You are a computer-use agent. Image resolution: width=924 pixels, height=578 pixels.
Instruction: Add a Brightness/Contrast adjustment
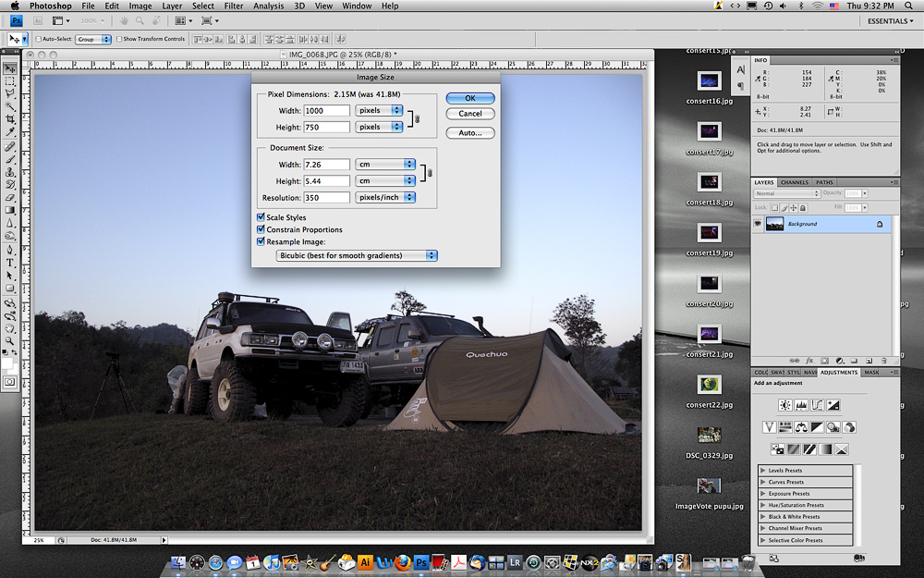tap(784, 404)
